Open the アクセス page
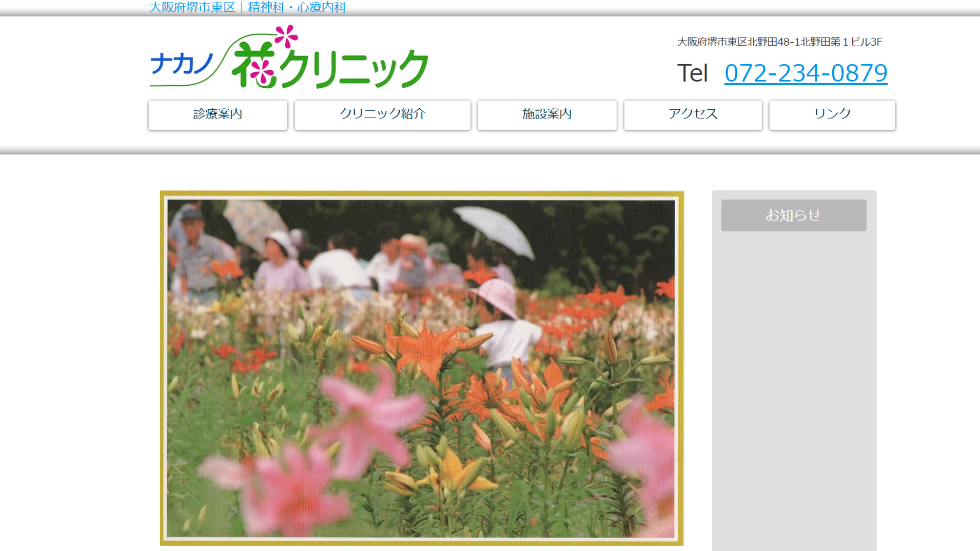The image size is (980, 551). [693, 114]
